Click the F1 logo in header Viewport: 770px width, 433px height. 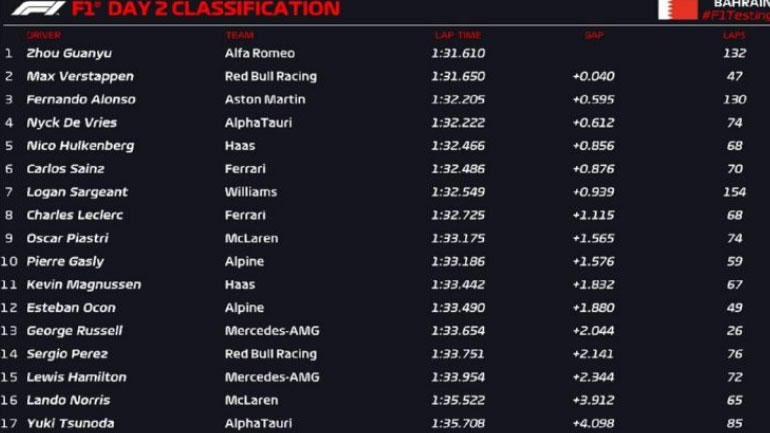point(38,8)
